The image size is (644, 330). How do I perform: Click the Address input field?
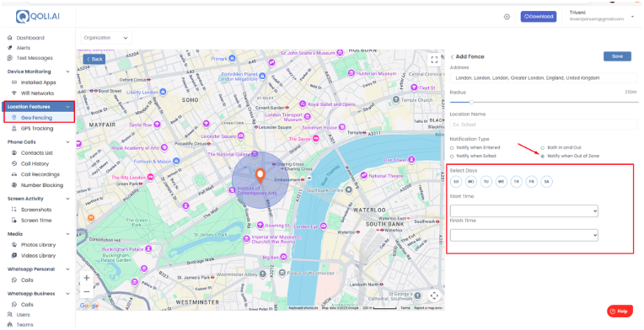tap(544, 78)
